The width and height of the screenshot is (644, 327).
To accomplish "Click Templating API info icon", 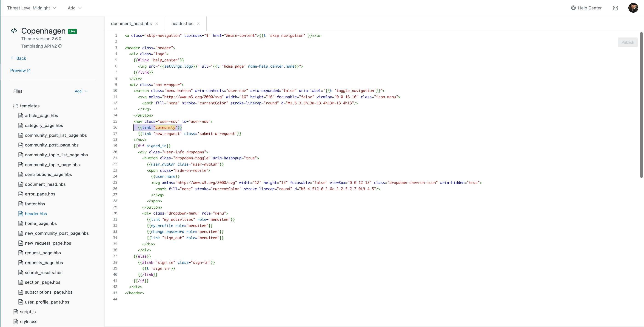I will click(x=60, y=46).
